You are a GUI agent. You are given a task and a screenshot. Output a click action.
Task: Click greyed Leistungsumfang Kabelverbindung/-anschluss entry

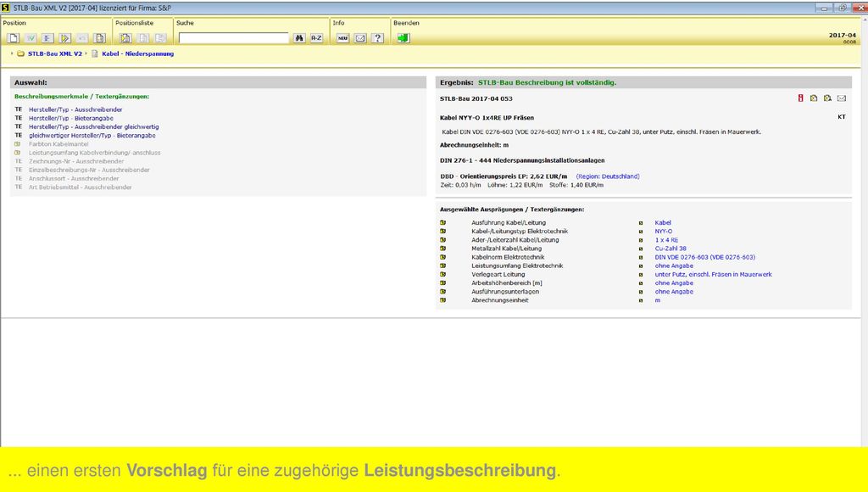point(95,153)
